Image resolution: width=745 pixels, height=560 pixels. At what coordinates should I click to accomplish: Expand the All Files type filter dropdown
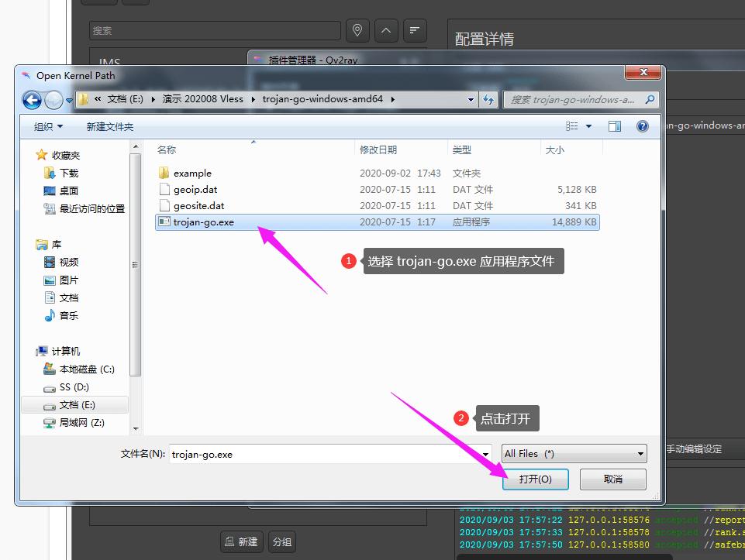[574, 454]
